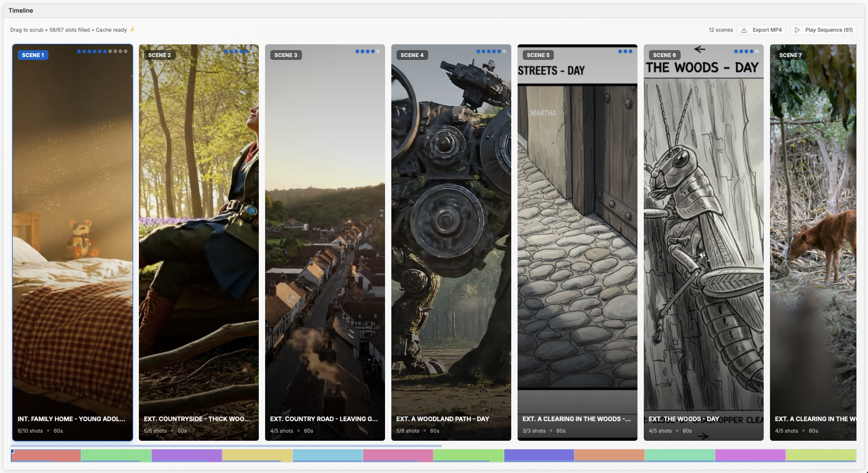The height and width of the screenshot is (473, 868).
Task: Click the "EXT. COUNTRYSIDE - THICK WOO..." title
Action: [197, 419]
